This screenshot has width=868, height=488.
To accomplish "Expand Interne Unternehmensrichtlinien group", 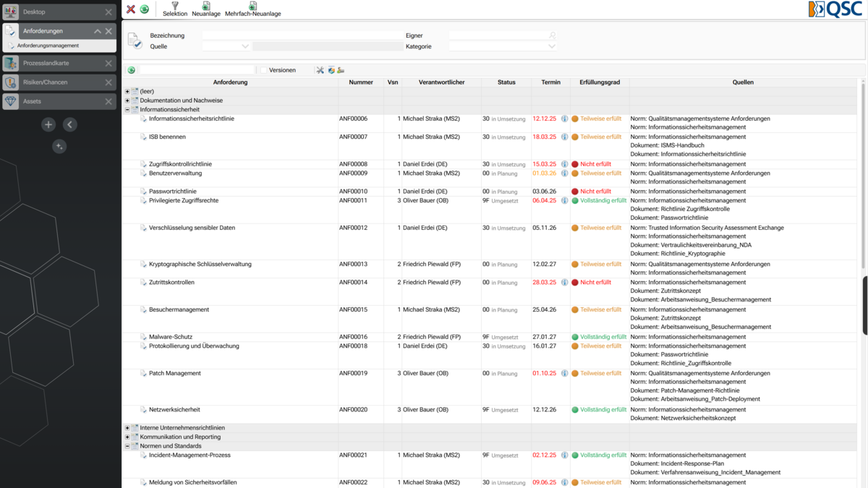I will pos(127,428).
